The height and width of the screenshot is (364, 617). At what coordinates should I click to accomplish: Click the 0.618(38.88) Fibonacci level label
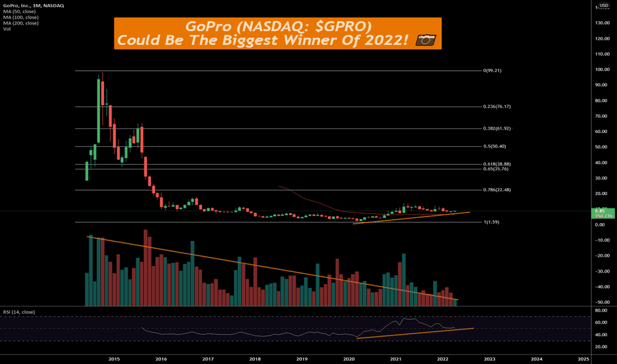tap(497, 164)
